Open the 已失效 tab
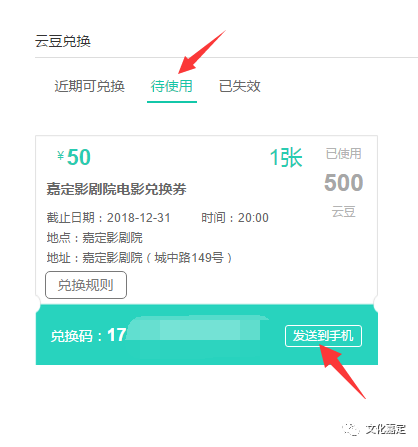 pos(240,86)
